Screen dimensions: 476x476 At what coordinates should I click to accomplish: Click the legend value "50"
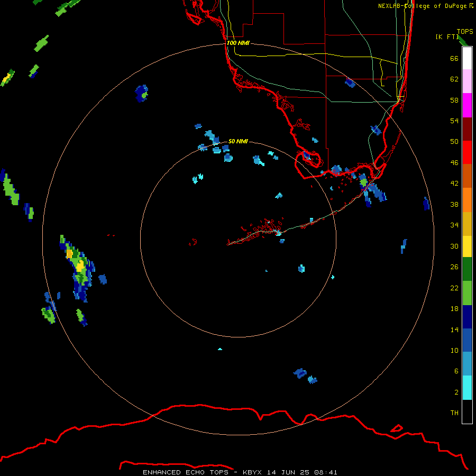[454, 142]
